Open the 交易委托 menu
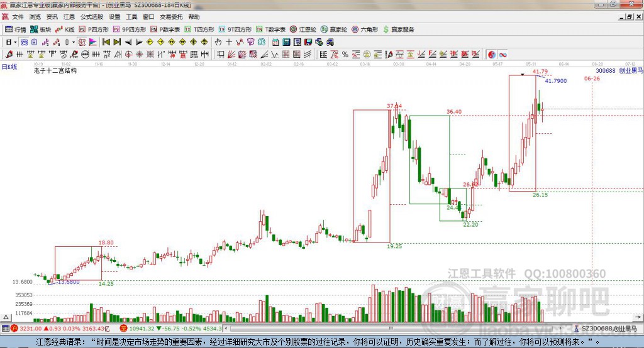Viewport: 644px width, 348px height. point(171,17)
